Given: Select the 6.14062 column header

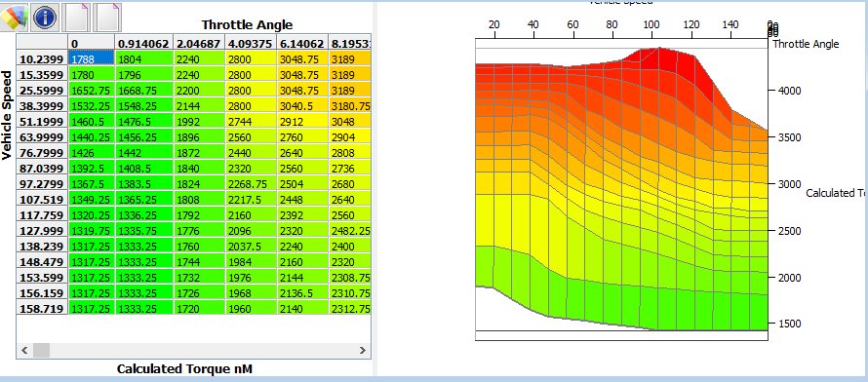Looking at the screenshot, I should click(302, 43).
